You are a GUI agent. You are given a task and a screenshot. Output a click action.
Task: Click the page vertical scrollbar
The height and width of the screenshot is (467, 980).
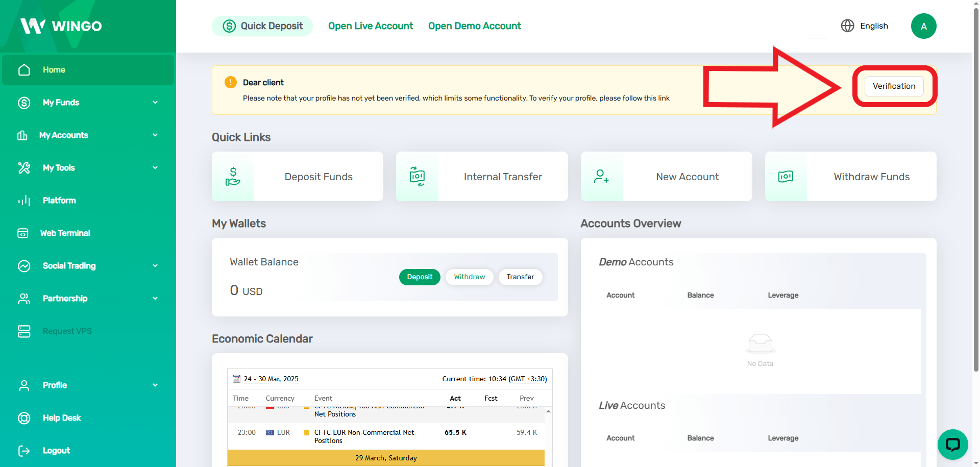click(x=976, y=189)
